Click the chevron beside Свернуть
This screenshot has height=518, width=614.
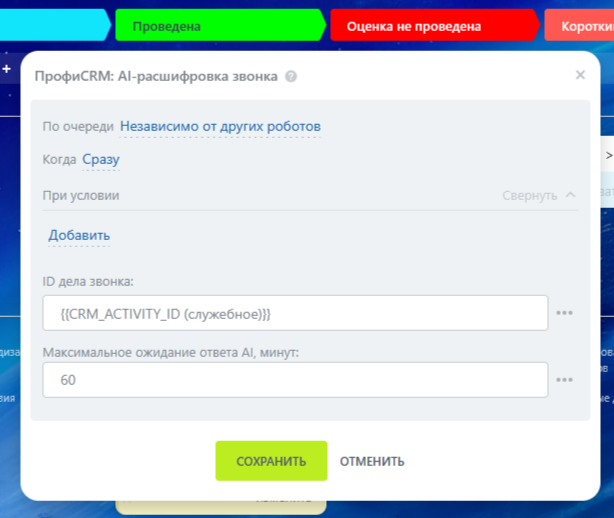tap(571, 195)
